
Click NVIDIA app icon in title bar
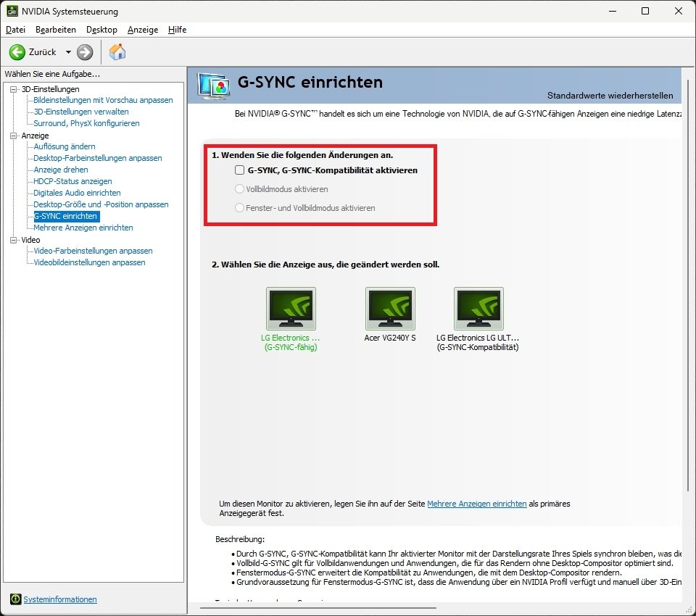pyautogui.click(x=12, y=11)
